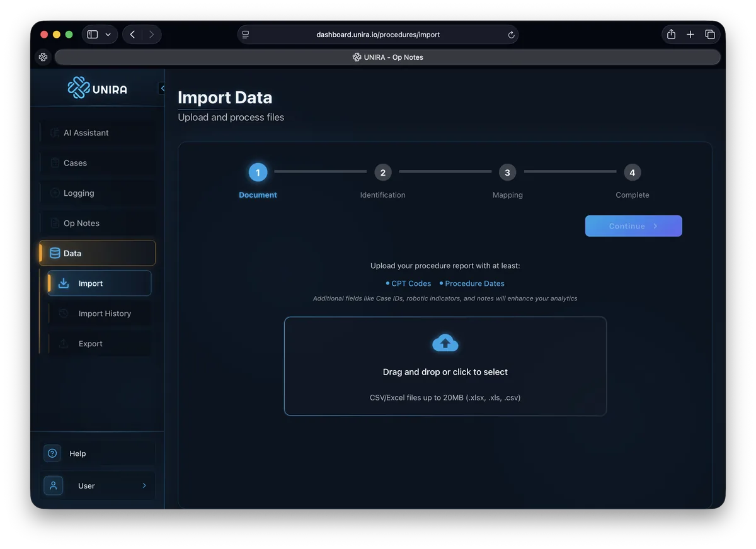Screen dimensions: 756x549
Task: Click step 4 Complete circle
Action: (632, 172)
